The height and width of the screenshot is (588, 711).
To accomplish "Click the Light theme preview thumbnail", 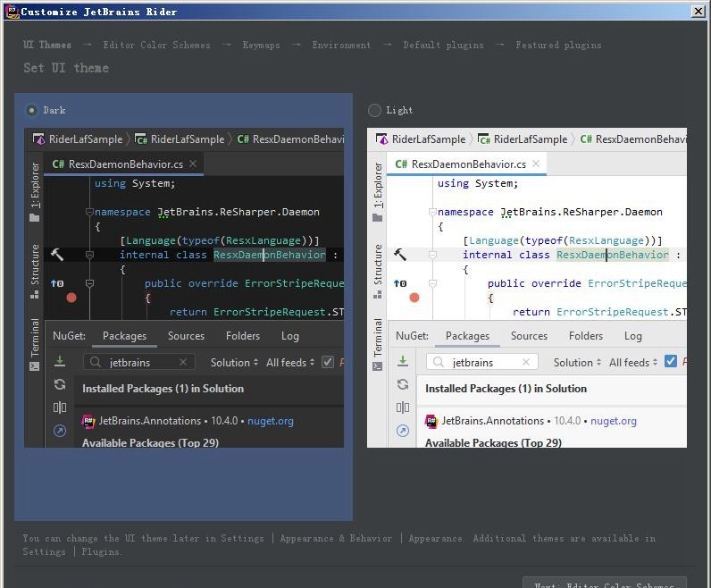I will (527, 288).
